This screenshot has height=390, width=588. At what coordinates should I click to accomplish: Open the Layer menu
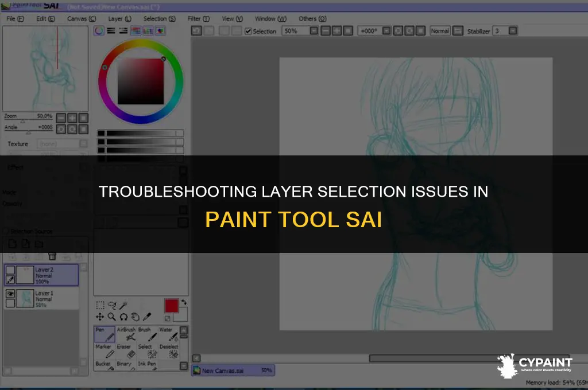(119, 19)
